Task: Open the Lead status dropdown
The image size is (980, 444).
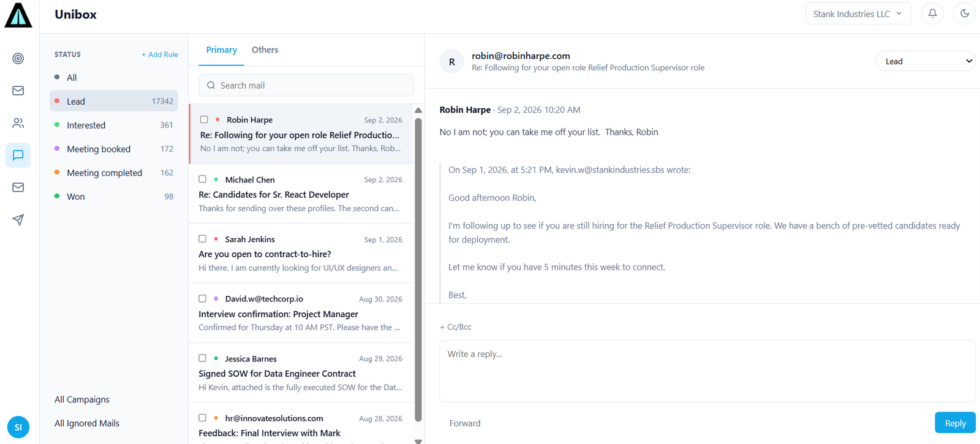Action: (925, 61)
